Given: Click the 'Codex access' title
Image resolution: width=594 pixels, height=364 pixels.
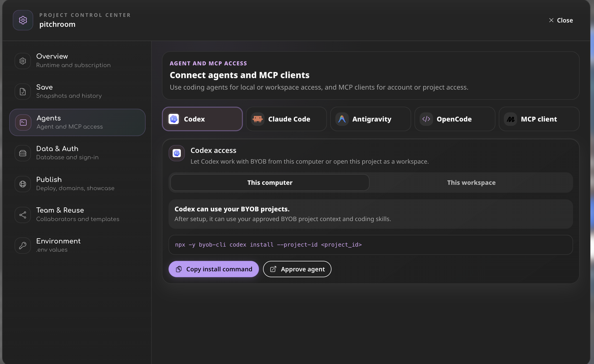Looking at the screenshot, I should [x=213, y=150].
